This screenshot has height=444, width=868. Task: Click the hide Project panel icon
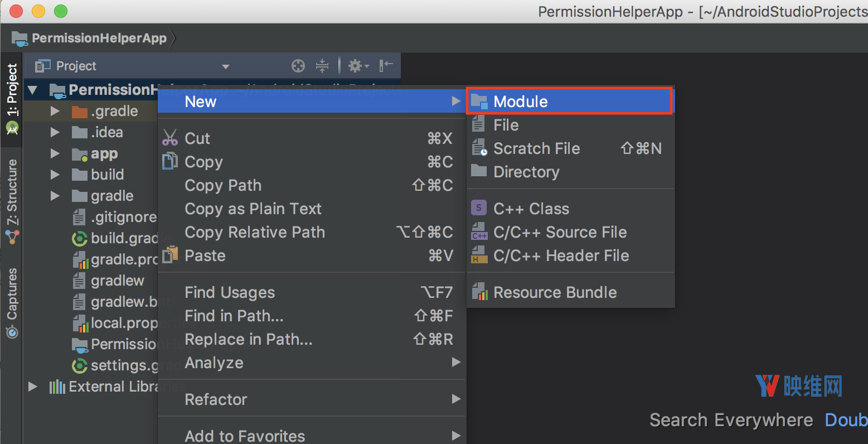point(386,66)
